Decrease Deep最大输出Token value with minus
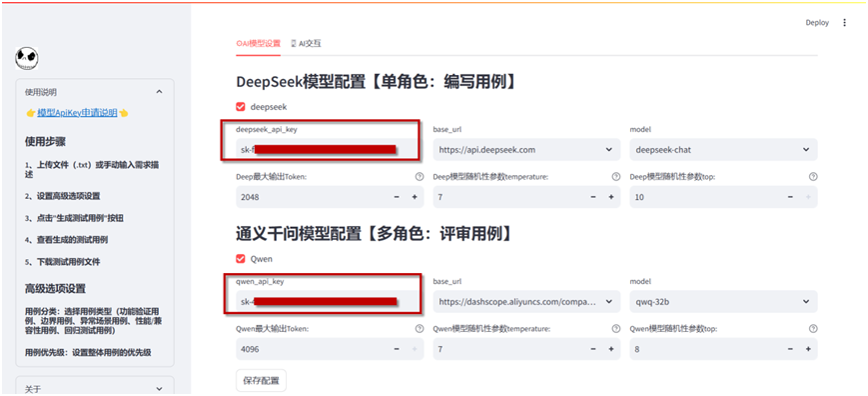The width and height of the screenshot is (868, 396). (397, 197)
